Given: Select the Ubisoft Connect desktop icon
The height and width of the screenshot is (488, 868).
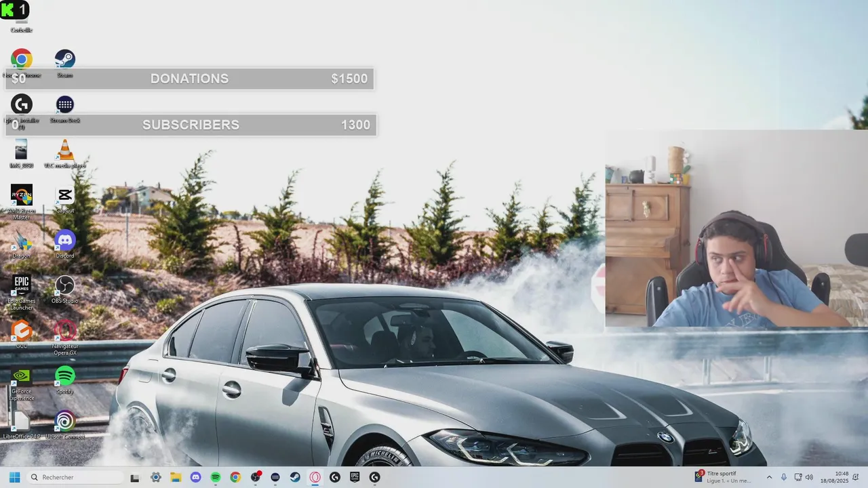Looking at the screenshot, I should (x=64, y=421).
